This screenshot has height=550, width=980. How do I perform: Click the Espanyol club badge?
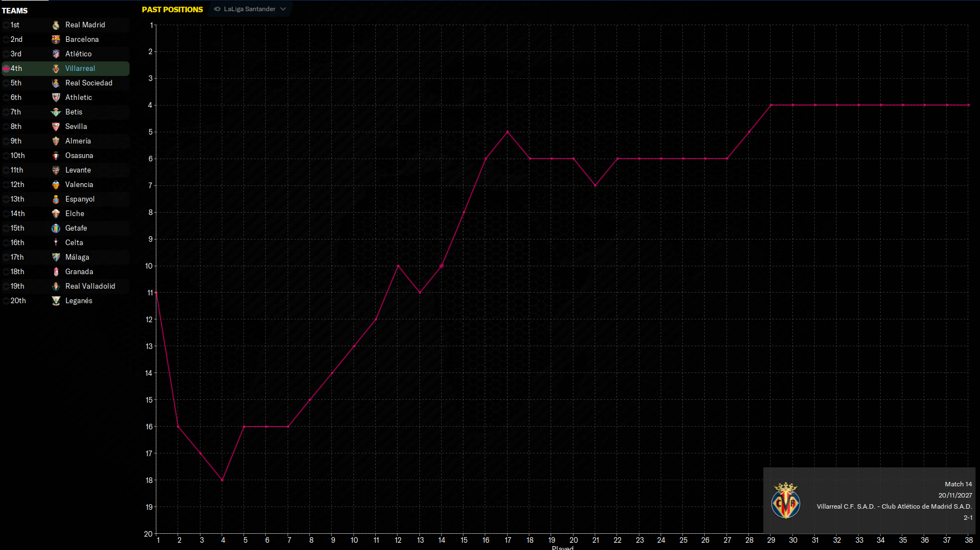coord(56,199)
